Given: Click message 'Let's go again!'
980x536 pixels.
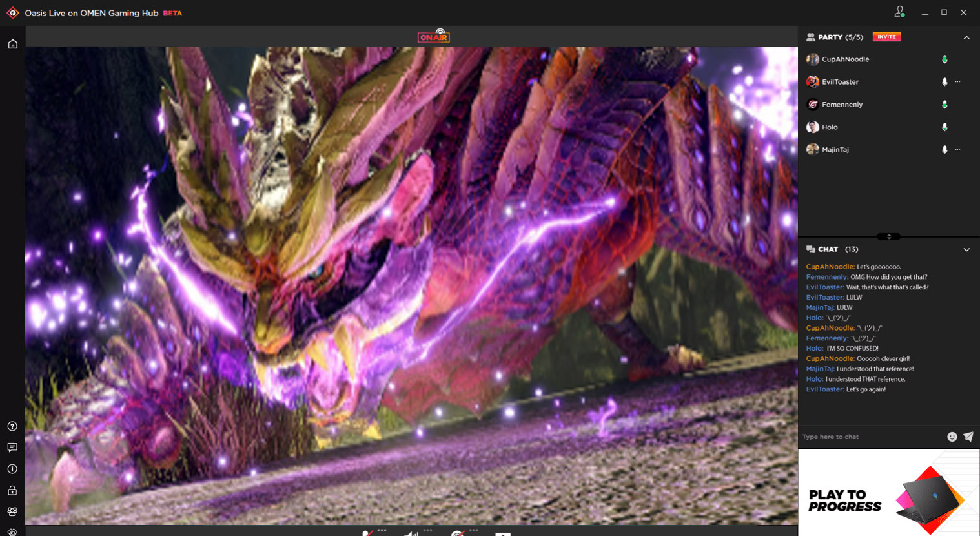Looking at the screenshot, I should click(866, 390).
